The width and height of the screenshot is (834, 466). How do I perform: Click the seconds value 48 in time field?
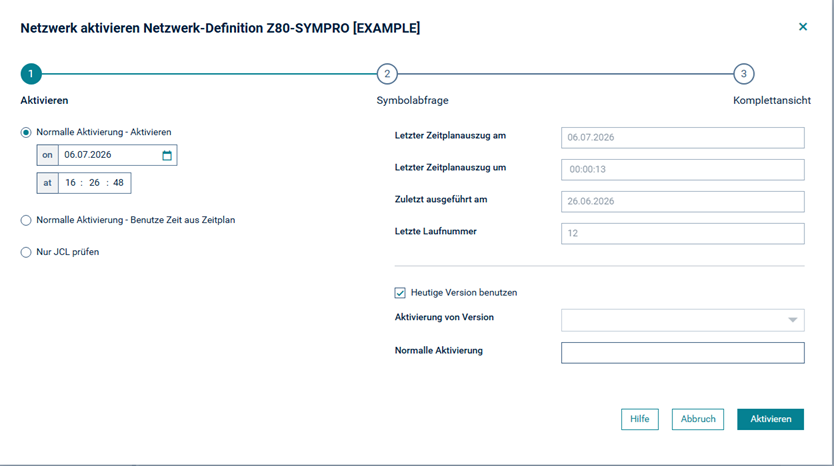coord(118,183)
